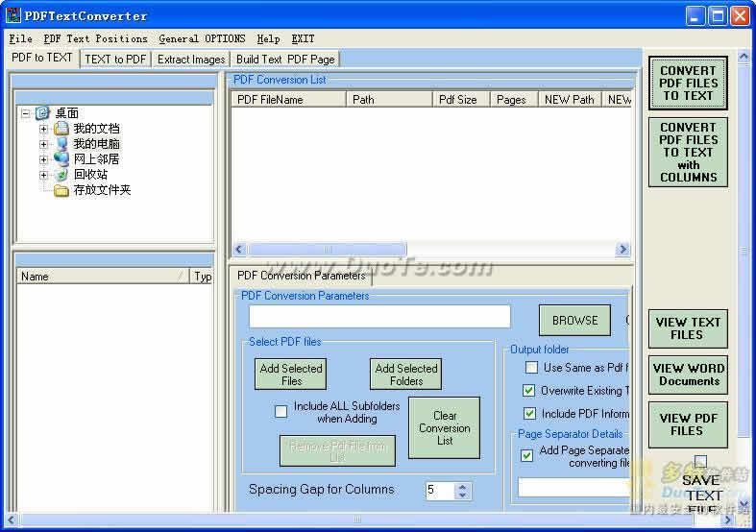Select the PDF Conversion Parameters tab

[x=302, y=276]
